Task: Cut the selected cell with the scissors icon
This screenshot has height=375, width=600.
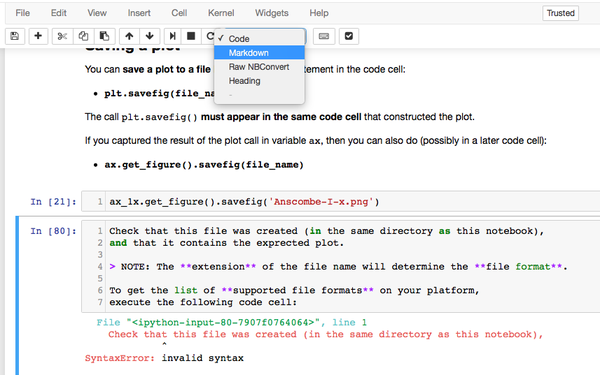Action: click(x=62, y=36)
